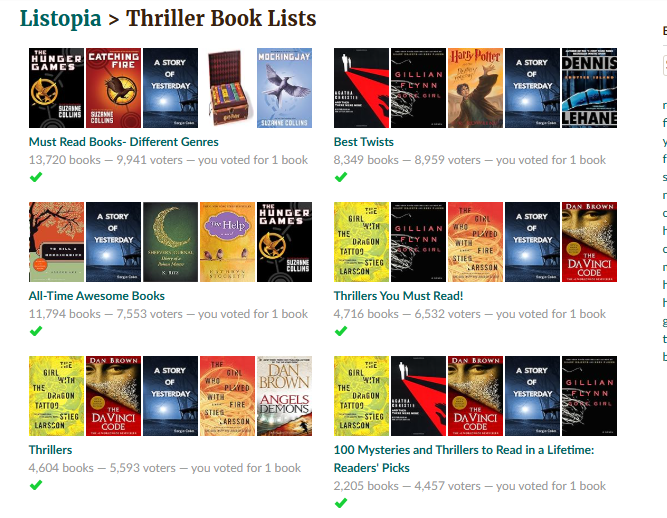Select Catching Fire book cover
The image size is (667, 518).
click(x=113, y=88)
